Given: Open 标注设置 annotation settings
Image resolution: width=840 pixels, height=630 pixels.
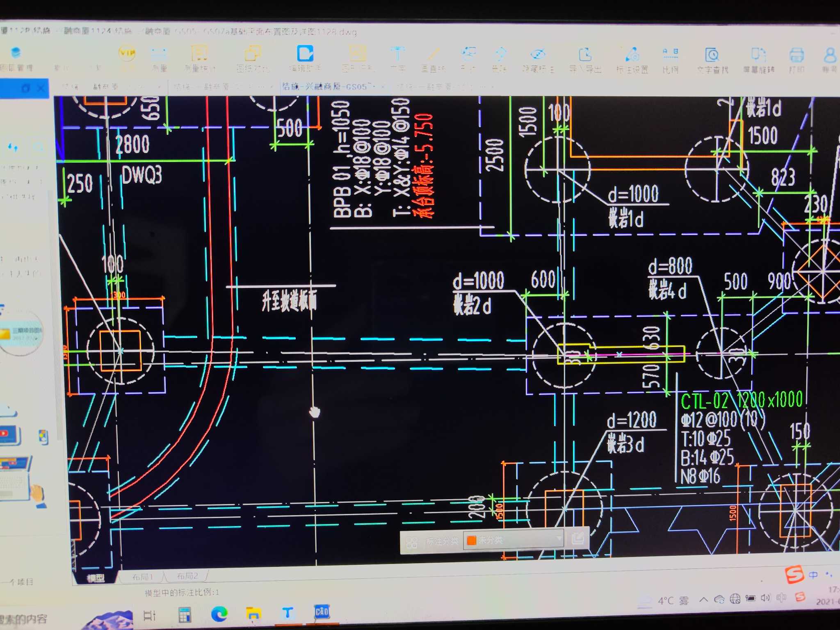Looking at the screenshot, I should click(x=632, y=55).
